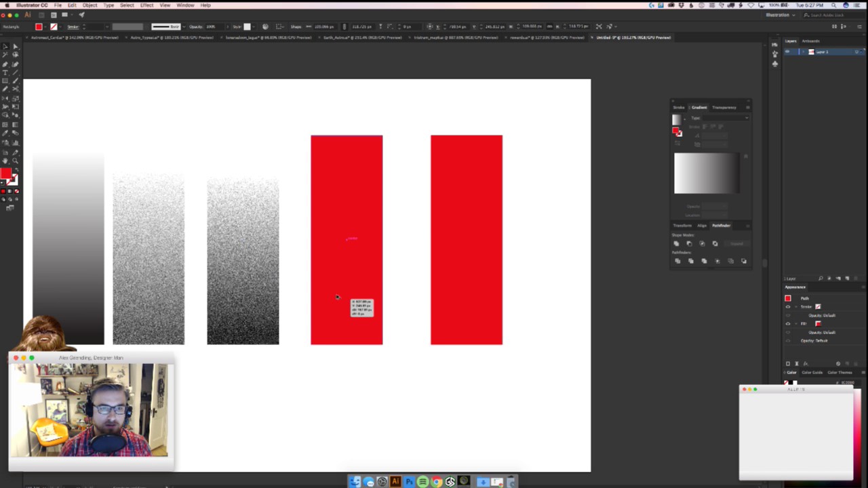Toggle visibility of Layer 1
The height and width of the screenshot is (488, 868).
point(787,52)
